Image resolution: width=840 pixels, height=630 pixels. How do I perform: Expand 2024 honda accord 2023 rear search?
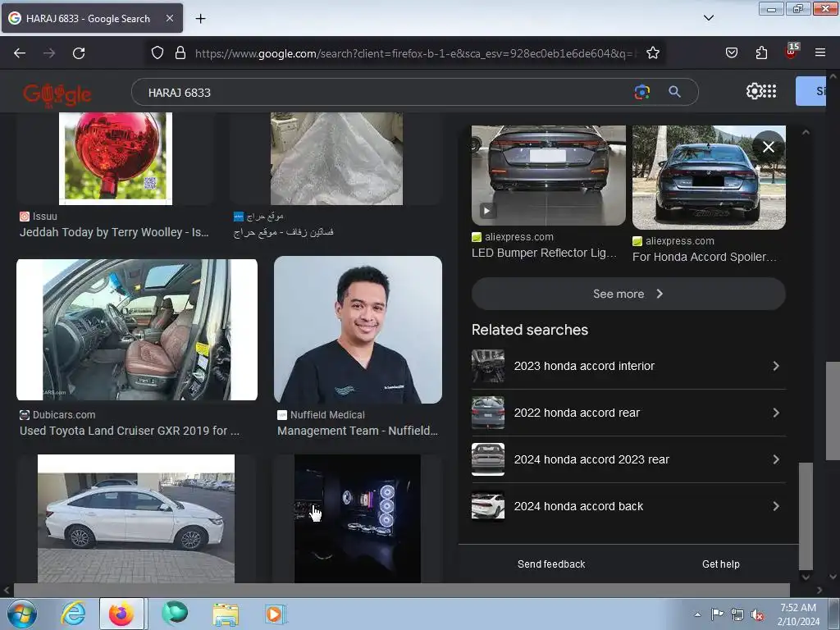[x=628, y=459]
